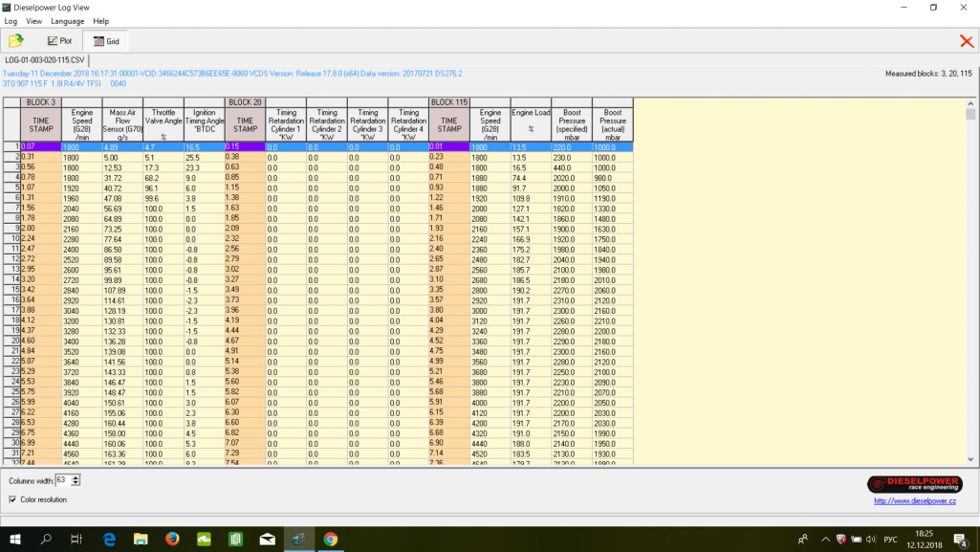Click the Dieselpower race engineering logo
The height and width of the screenshot is (552, 980).
(914, 485)
